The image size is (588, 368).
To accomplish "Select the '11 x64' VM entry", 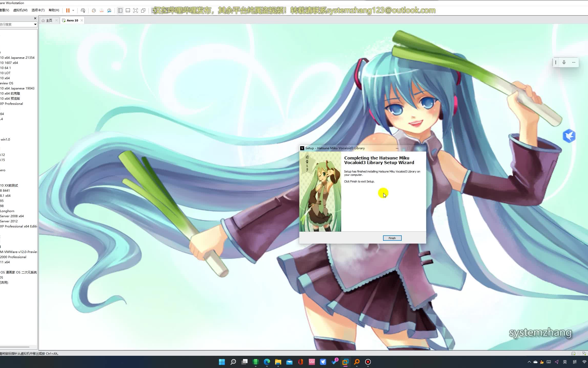I will coord(5,262).
